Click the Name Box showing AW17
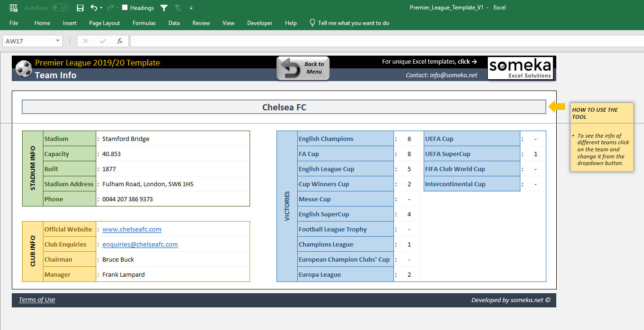Image resolution: width=644 pixels, height=330 pixels. (28, 41)
